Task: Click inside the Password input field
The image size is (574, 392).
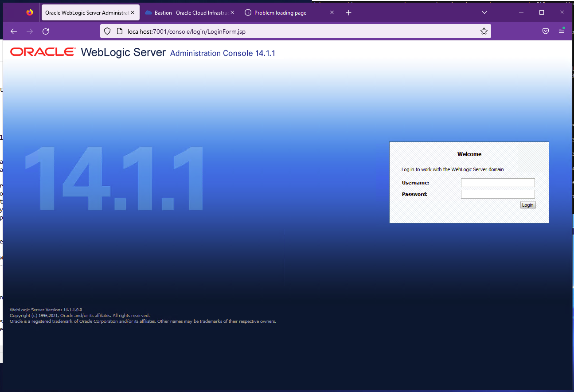Action: pos(497,194)
